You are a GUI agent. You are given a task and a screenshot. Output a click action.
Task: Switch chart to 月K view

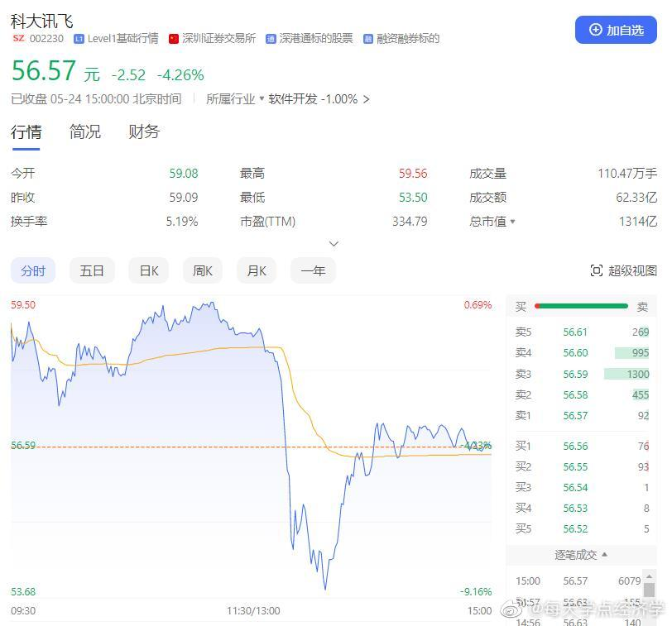tap(257, 270)
